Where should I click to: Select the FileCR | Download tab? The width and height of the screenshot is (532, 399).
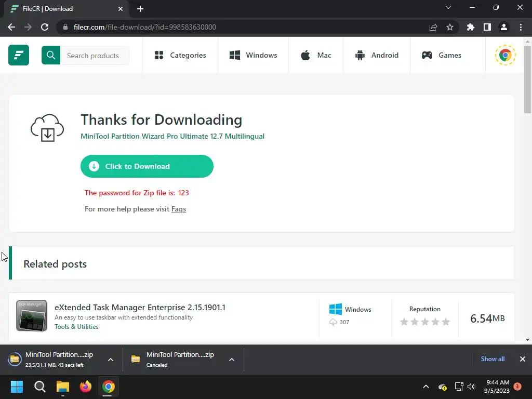pyautogui.click(x=66, y=9)
